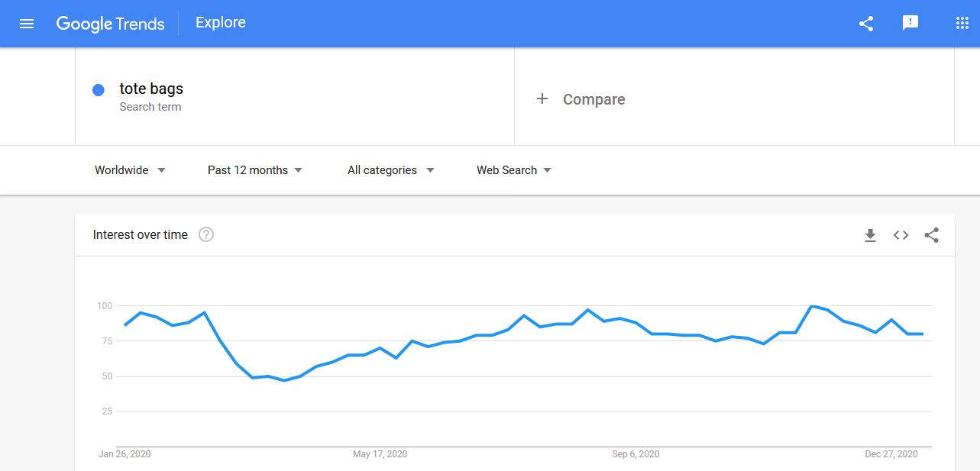Expand the All categories dropdown
The width and height of the screenshot is (980, 471).
click(x=391, y=170)
